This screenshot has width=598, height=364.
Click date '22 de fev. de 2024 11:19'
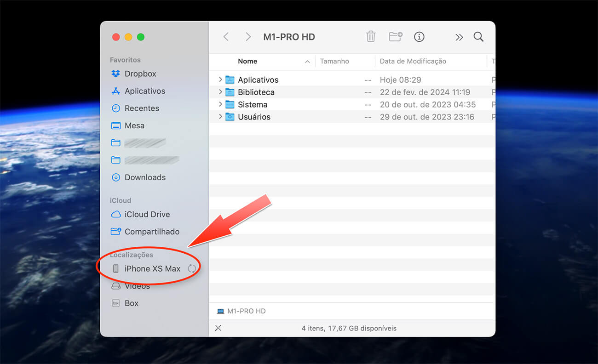425,92
